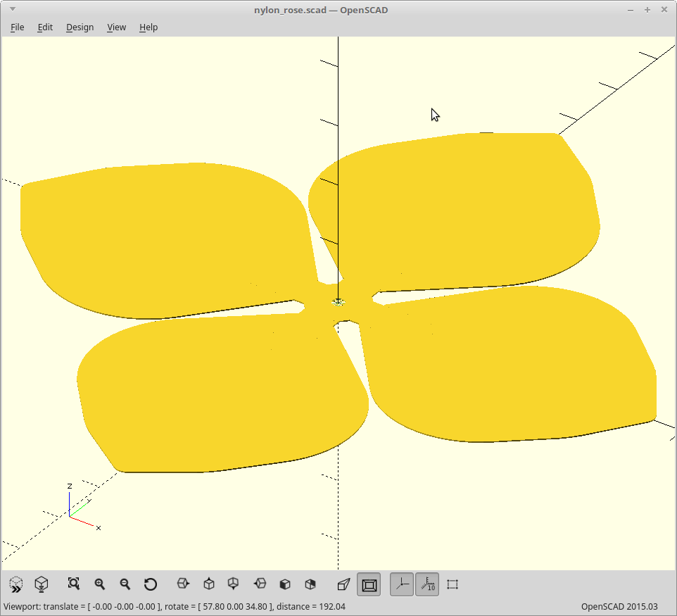Open the Edit menu

point(45,27)
